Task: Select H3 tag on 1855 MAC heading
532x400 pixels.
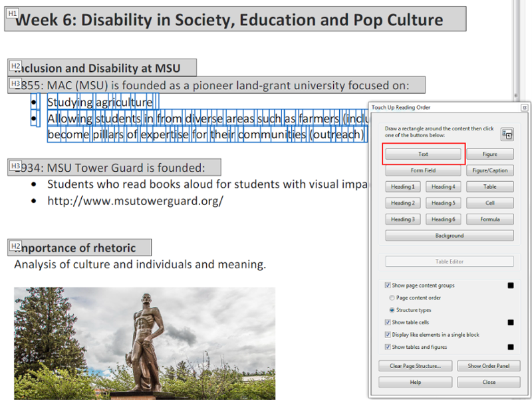Action: pos(15,83)
